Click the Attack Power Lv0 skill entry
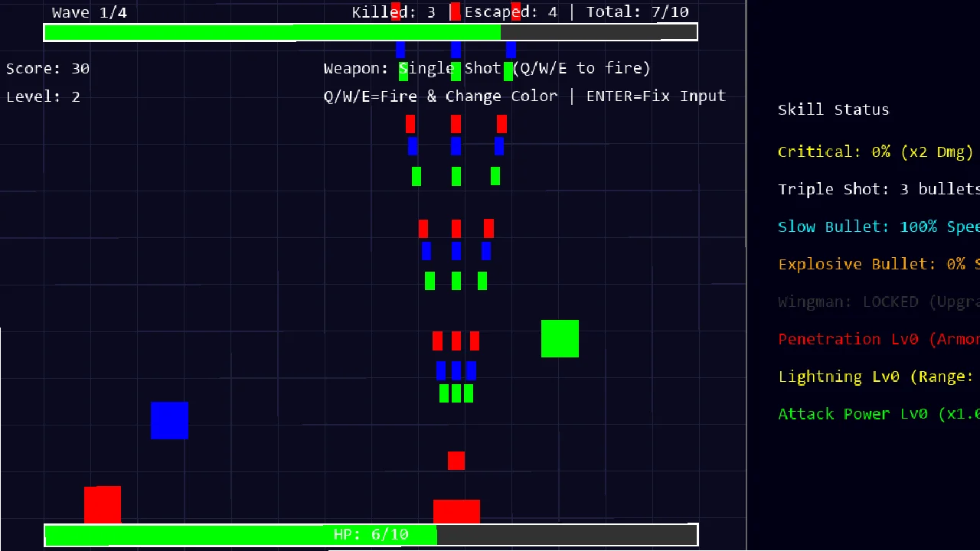The height and width of the screenshot is (551, 980). coord(878,414)
